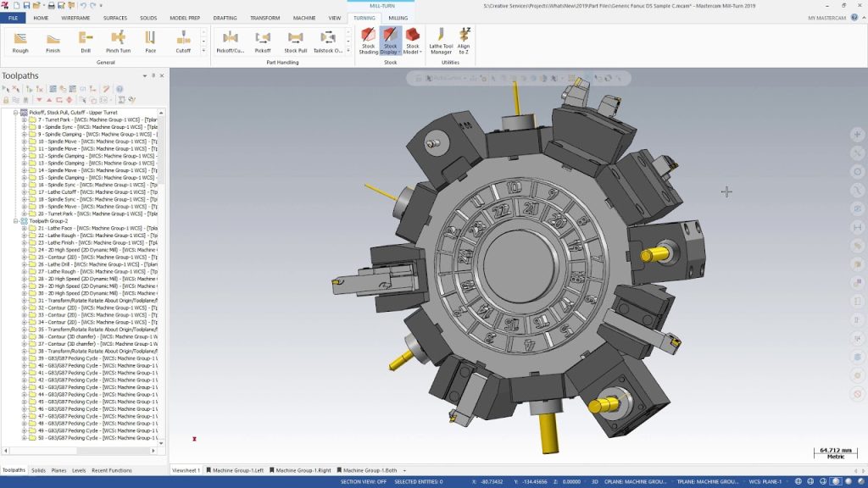Viewport: 868px width, 488px height.
Task: Click the Open folder icon
Action: pos(36,6)
